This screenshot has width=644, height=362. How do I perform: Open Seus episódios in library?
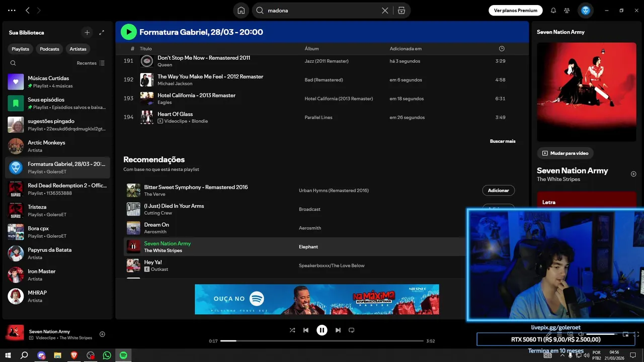(57, 103)
